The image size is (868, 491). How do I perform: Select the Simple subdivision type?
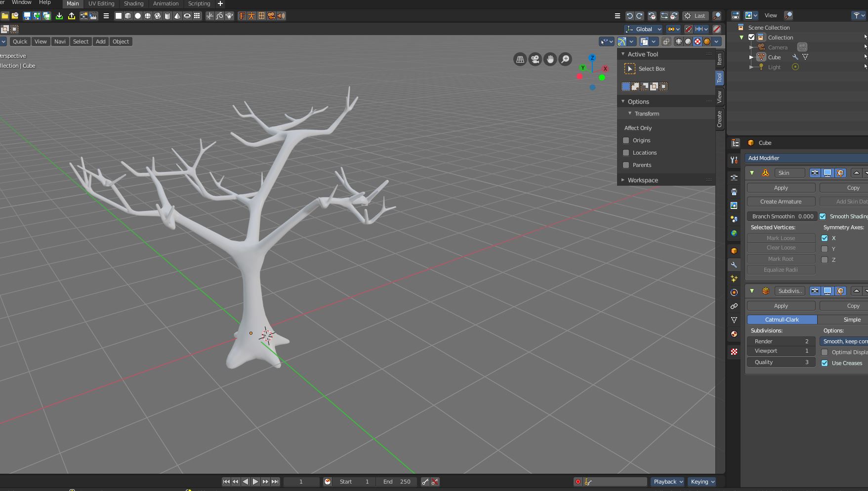pyautogui.click(x=843, y=320)
